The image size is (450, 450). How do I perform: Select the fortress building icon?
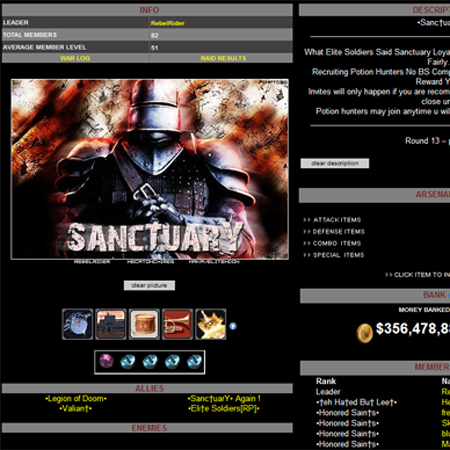point(111,324)
